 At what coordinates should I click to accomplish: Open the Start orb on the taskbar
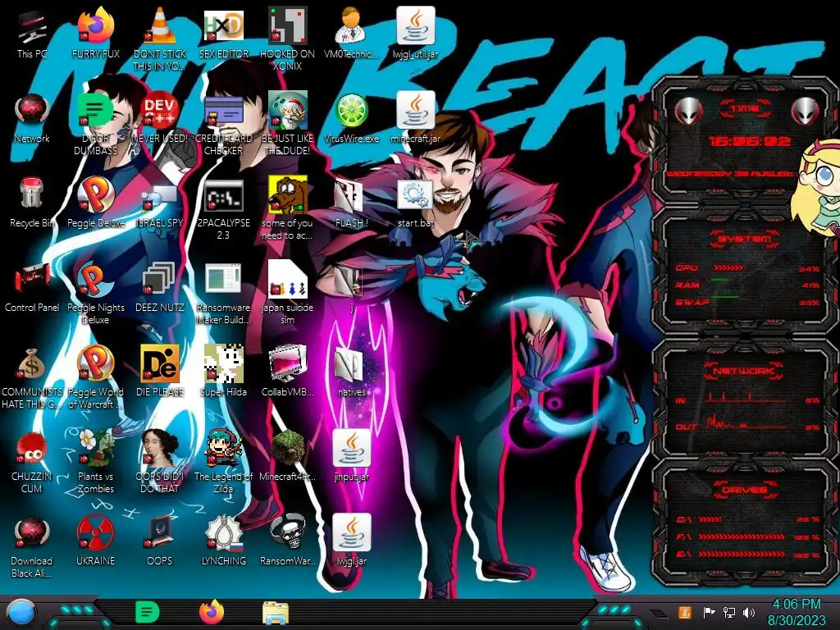tap(21, 612)
